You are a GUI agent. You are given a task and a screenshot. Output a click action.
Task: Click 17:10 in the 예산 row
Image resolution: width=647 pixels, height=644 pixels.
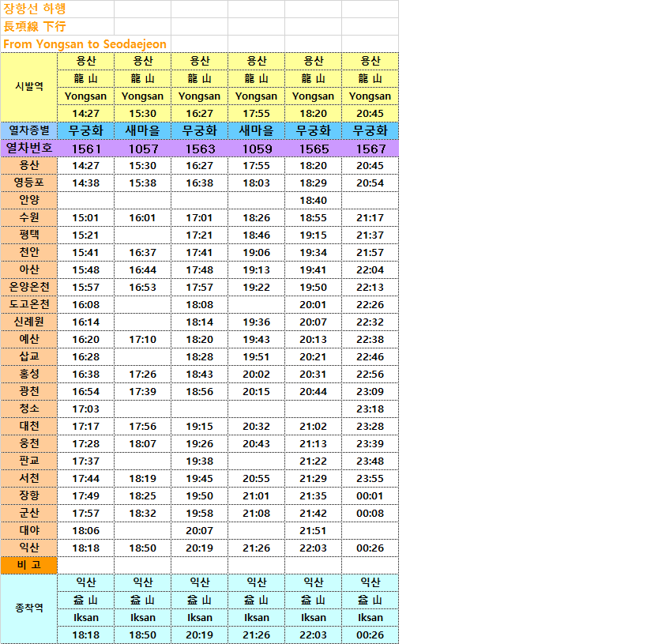click(x=143, y=339)
